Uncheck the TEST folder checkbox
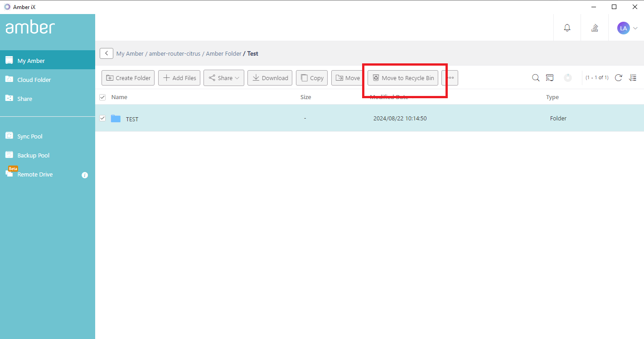Screen dimensions: 644x339 102,118
